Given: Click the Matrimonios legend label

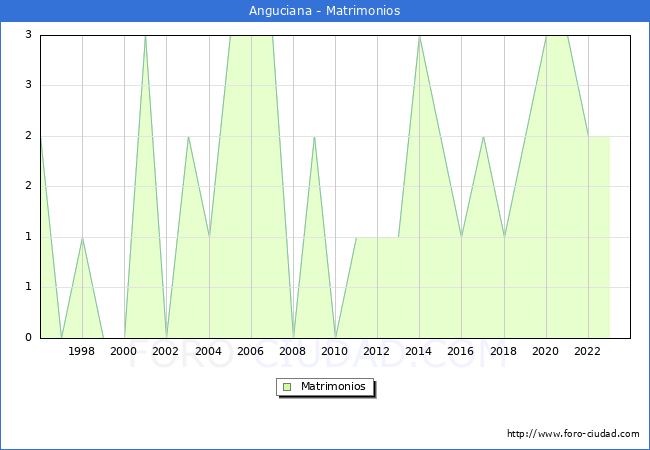Looking at the screenshot, I should 333,387.
